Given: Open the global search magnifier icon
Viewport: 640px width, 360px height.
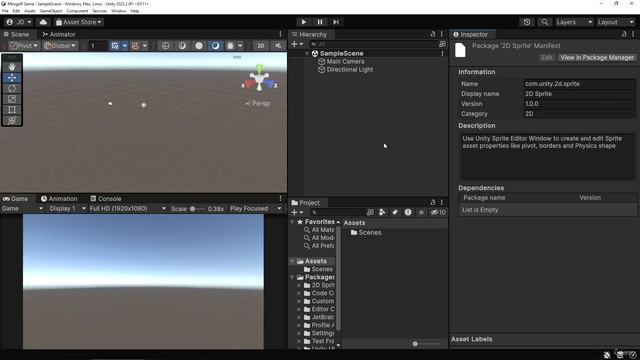Looking at the screenshot, I should (x=544, y=22).
